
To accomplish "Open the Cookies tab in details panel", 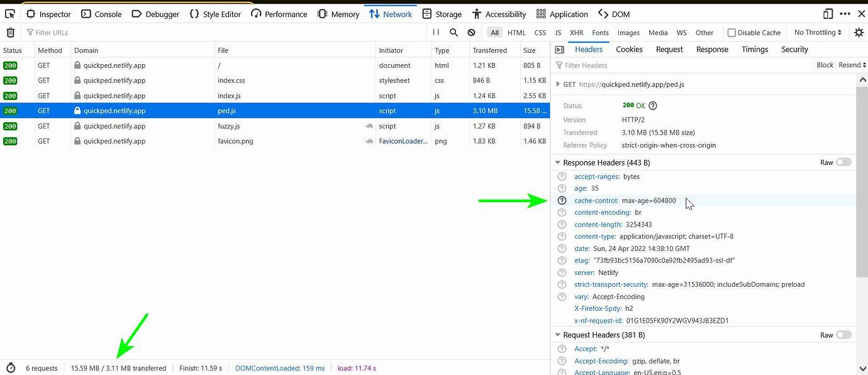I will click(629, 49).
